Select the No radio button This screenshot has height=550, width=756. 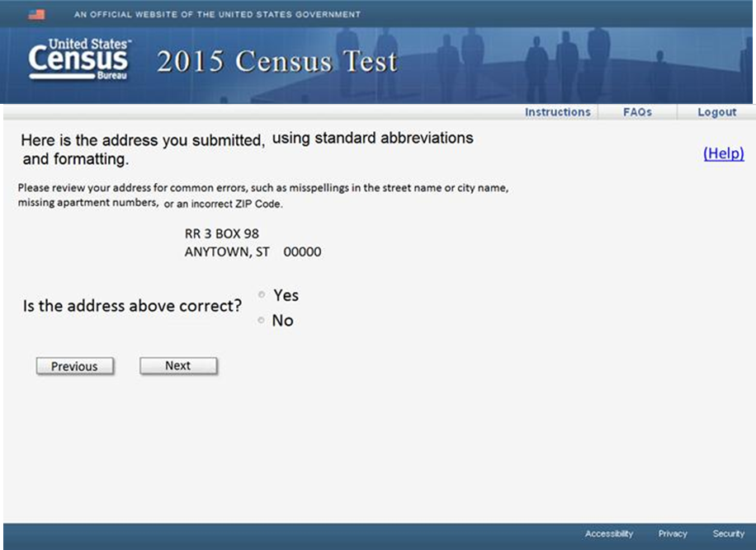pyautogui.click(x=261, y=320)
